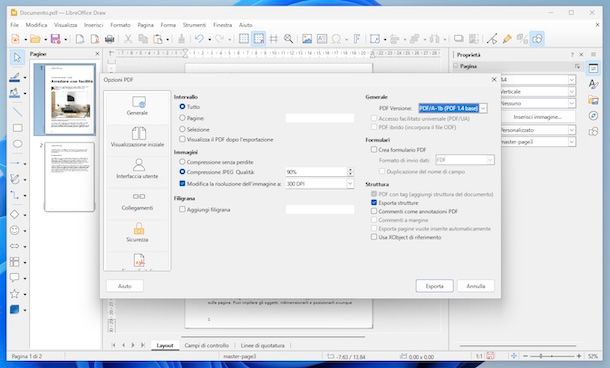Open the dropdown arrow next to Paste

pos(168,39)
